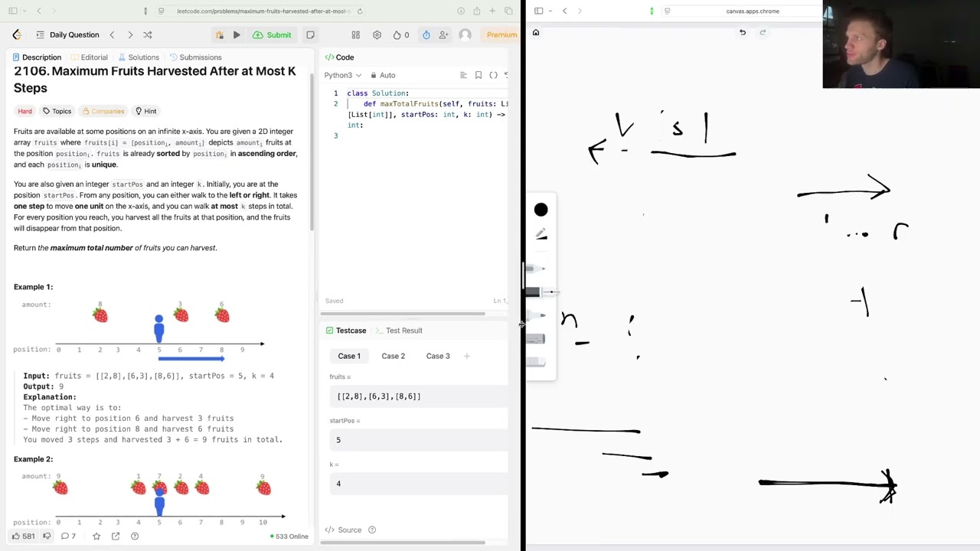Open new tab in LeetCode window
This screenshot has height=551, width=980.
[494, 11]
